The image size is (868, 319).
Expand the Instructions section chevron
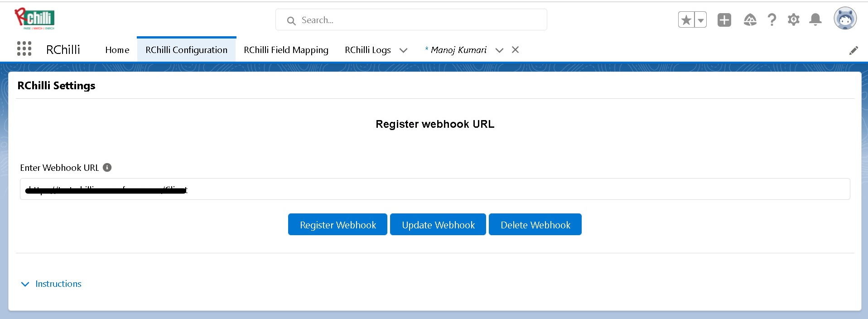click(25, 284)
